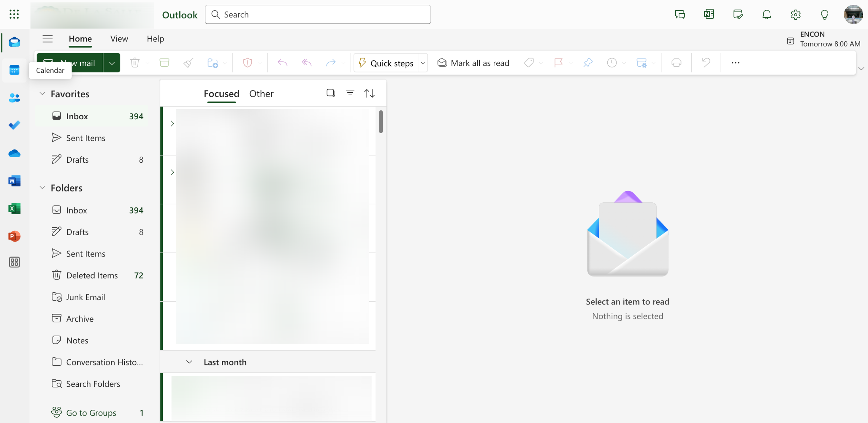Open the To Do checkmark app
This screenshot has width=868, height=423.
[14, 125]
